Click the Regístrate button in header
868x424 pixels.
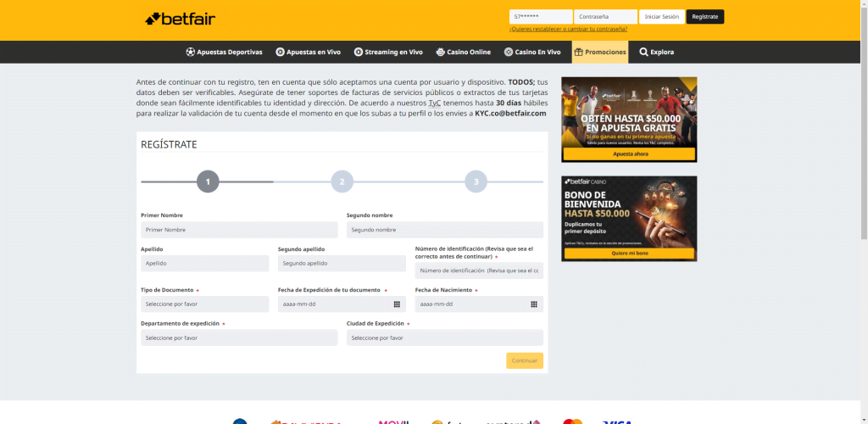pyautogui.click(x=705, y=17)
